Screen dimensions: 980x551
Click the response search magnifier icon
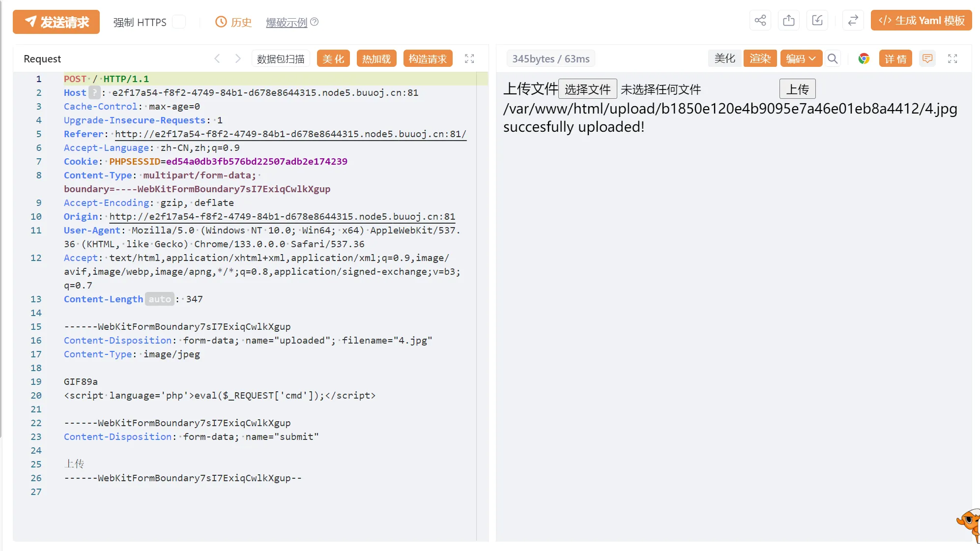coord(833,59)
